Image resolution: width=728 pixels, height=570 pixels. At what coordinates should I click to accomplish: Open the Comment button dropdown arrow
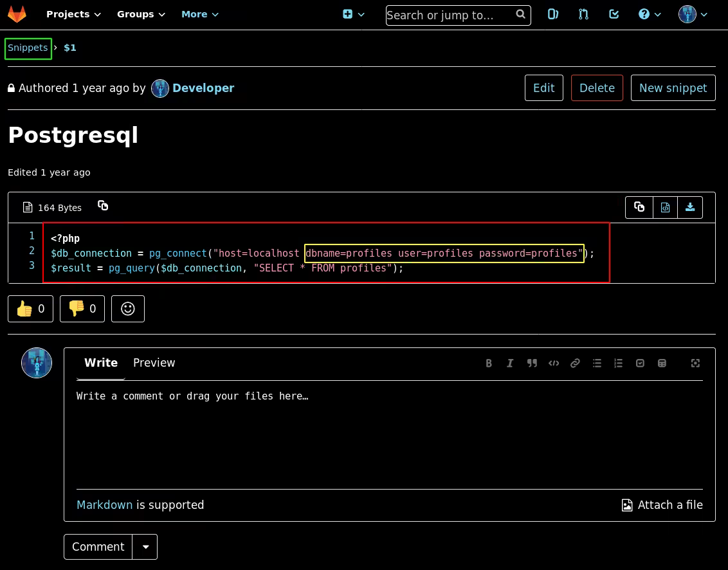145,547
